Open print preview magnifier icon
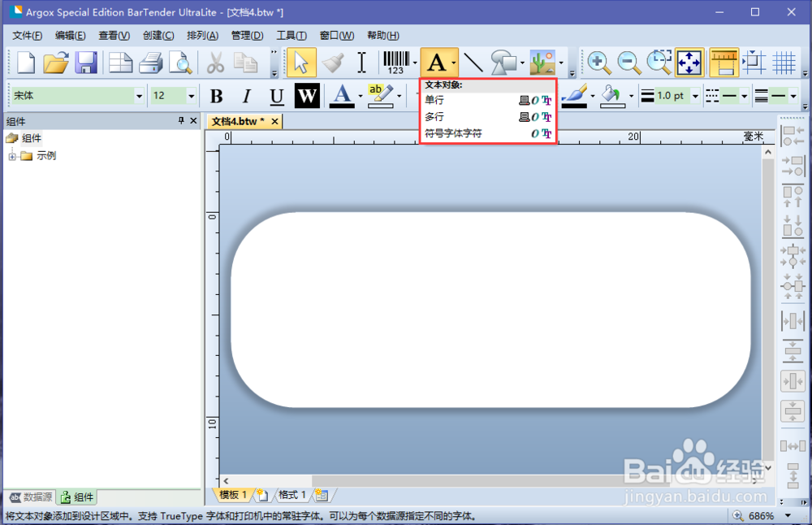 point(181,63)
